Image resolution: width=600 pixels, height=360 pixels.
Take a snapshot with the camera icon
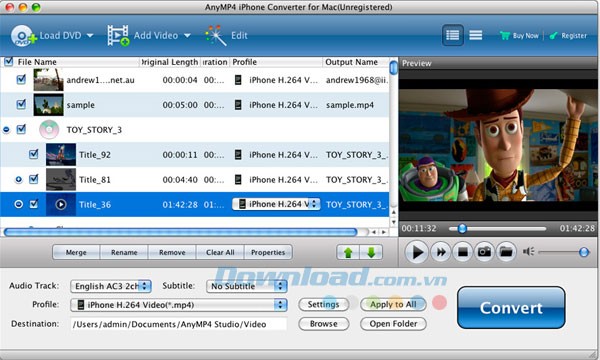click(x=484, y=252)
